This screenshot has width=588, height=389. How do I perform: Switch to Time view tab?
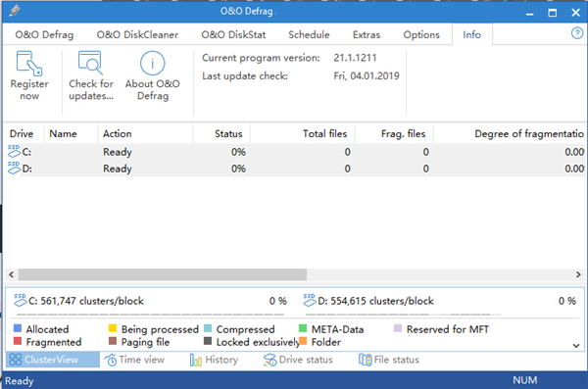coord(134,360)
